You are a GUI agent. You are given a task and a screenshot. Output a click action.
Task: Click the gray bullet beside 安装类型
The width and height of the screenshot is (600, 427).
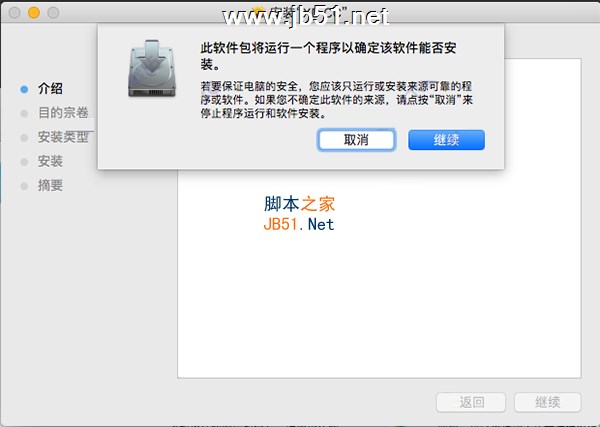click(24, 138)
